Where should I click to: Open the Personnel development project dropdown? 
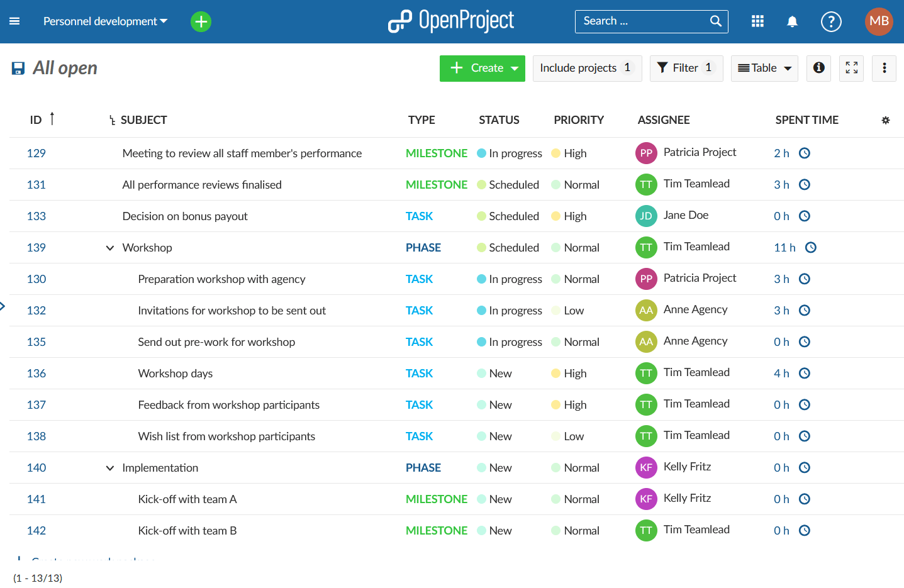pos(105,21)
